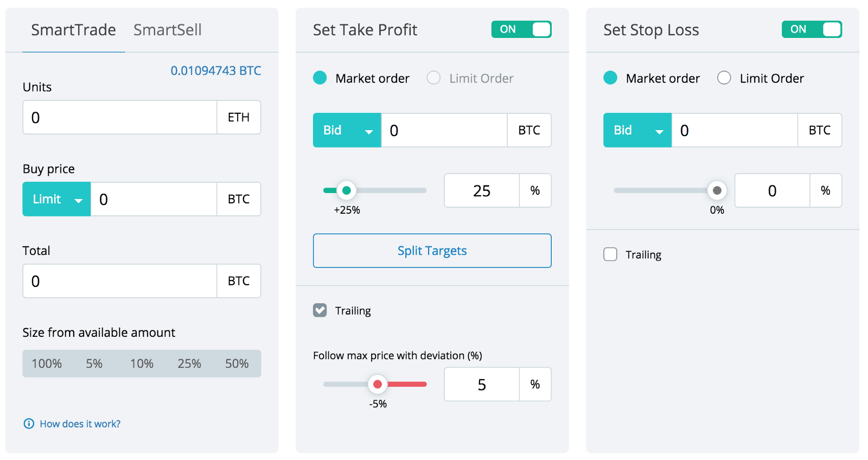This screenshot has width=868, height=460.
Task: Click the Units ETH input field
Action: pyautogui.click(x=120, y=117)
